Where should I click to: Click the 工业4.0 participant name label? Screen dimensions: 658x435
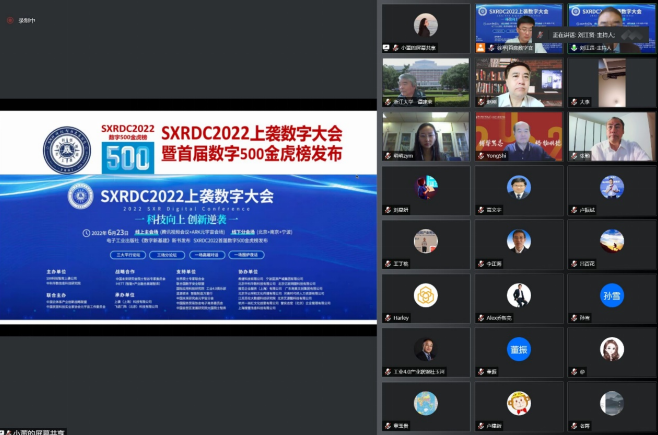[x=419, y=372]
